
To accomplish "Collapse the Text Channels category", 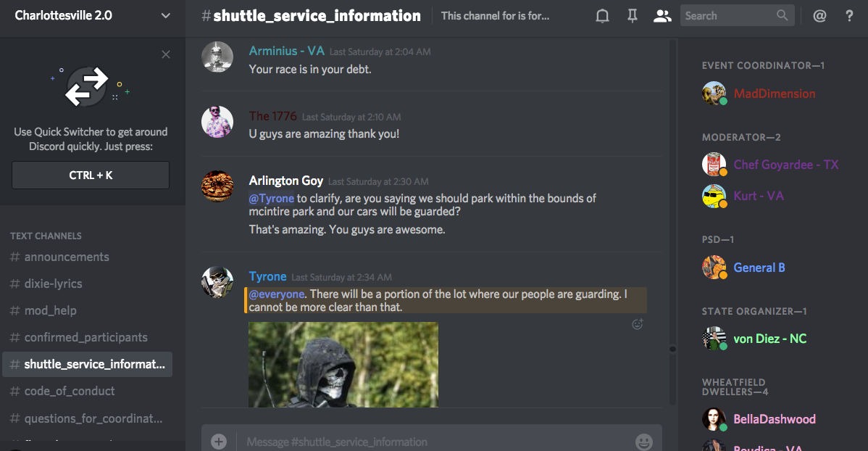I will point(46,236).
